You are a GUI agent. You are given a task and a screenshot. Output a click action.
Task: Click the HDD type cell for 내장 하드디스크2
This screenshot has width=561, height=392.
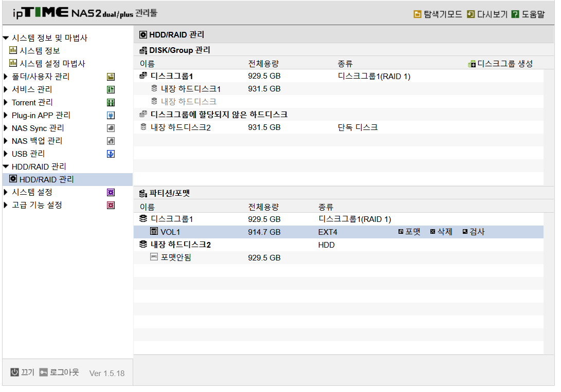pos(327,245)
